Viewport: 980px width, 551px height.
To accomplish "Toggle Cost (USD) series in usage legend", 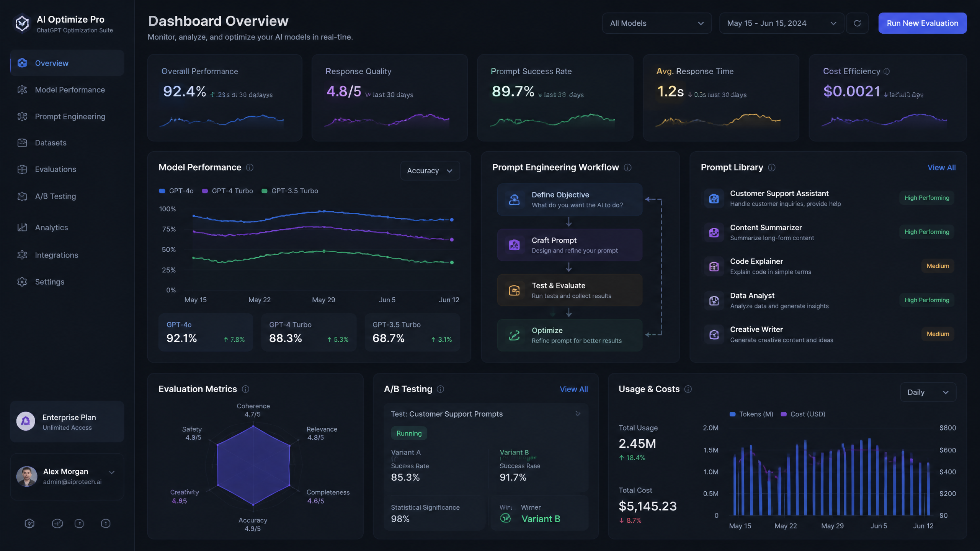I will pos(803,414).
